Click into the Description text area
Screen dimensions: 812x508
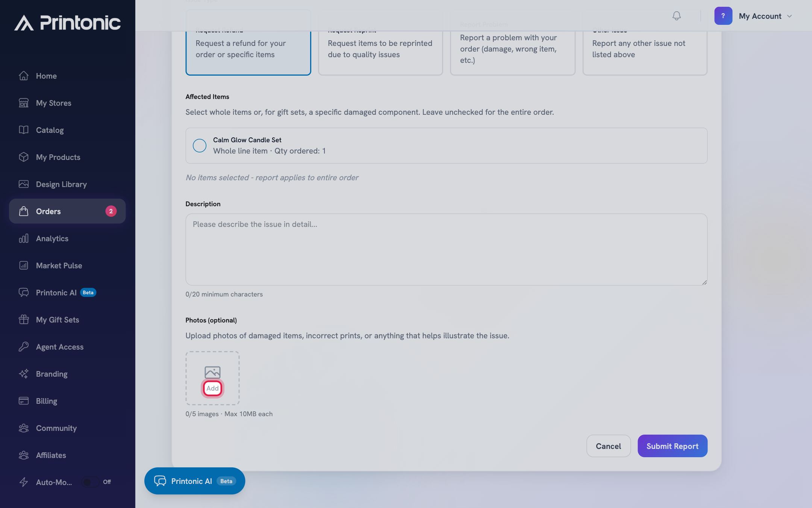[x=446, y=249]
